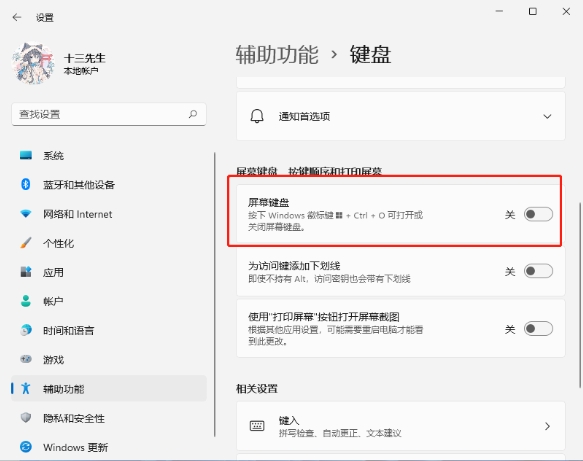Click 使用"打印屏幕"按钮打开屏幕截图 title

[324, 317]
